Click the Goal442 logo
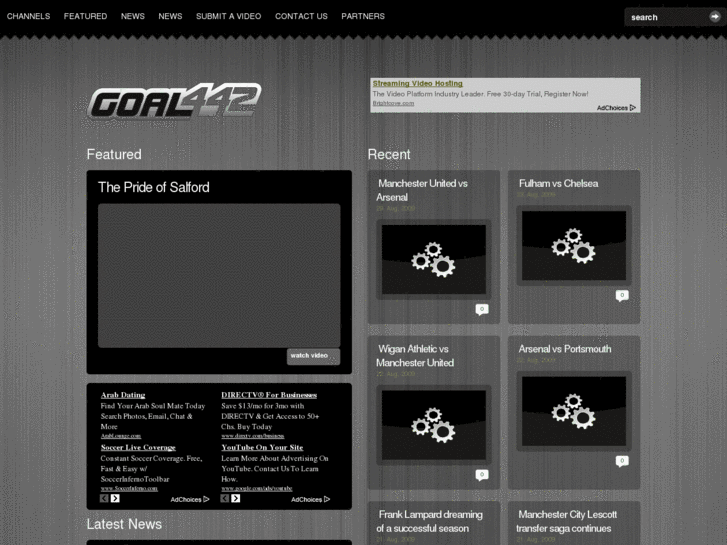 pyautogui.click(x=174, y=102)
